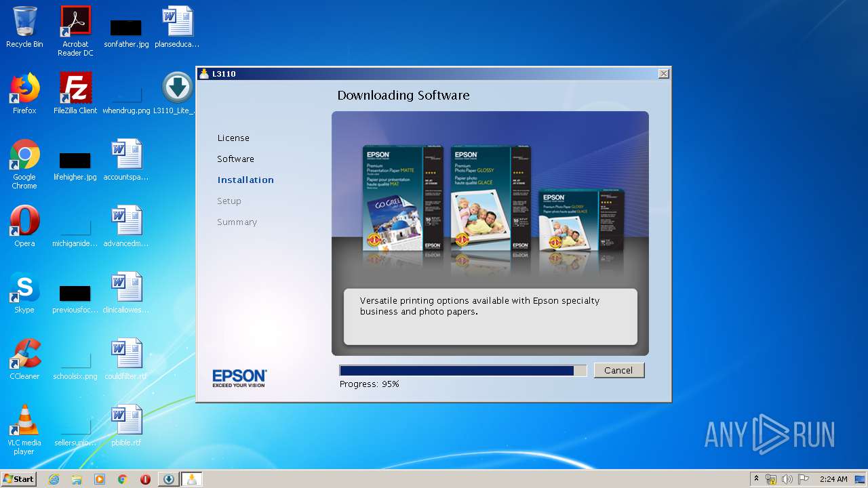This screenshot has width=868, height=488.
Task: Launch Google Chrome from desktop
Action: (24, 164)
